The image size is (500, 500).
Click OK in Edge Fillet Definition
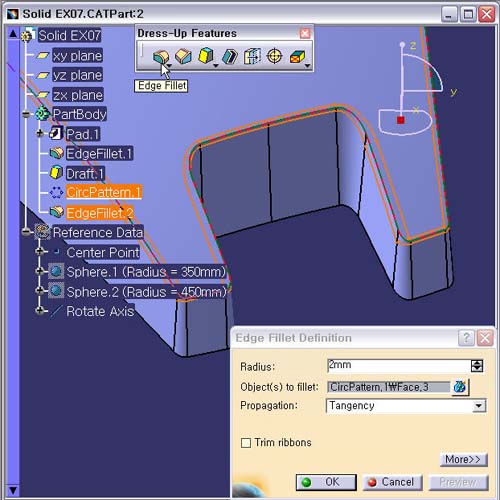pyautogui.click(x=326, y=482)
